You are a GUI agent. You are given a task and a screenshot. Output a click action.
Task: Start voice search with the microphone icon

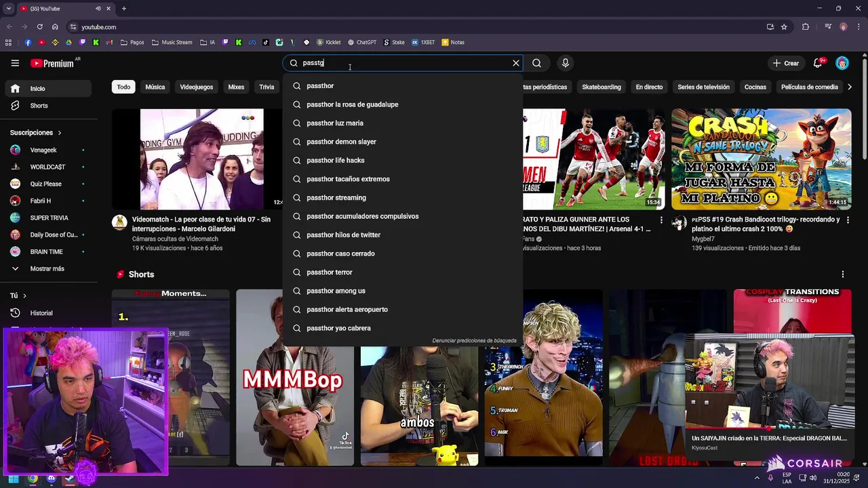tap(566, 63)
